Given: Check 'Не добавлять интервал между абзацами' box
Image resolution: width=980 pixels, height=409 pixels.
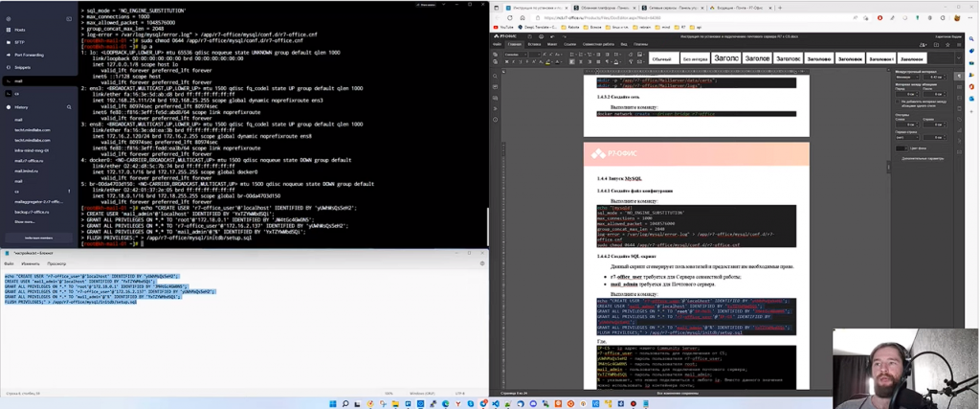Looking at the screenshot, I should [898, 101].
